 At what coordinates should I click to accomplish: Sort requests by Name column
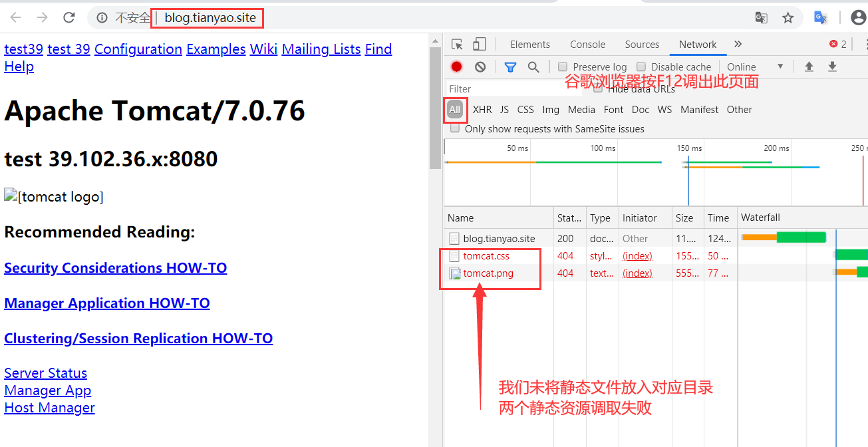[x=499, y=218]
